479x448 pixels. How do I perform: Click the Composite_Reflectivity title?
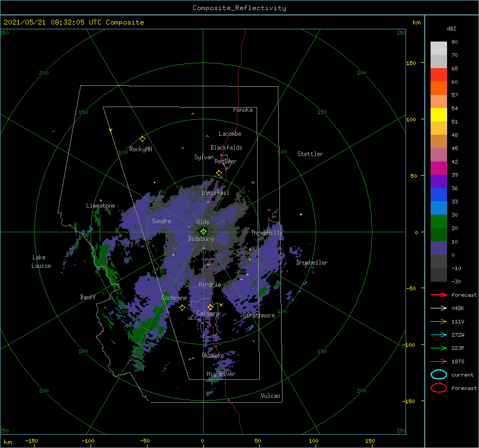click(x=240, y=8)
